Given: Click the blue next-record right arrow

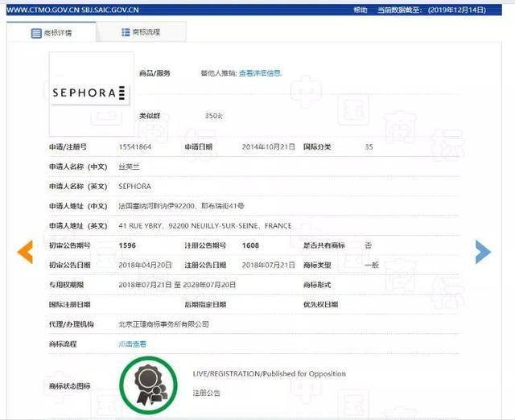Looking at the screenshot, I should (x=483, y=252).
